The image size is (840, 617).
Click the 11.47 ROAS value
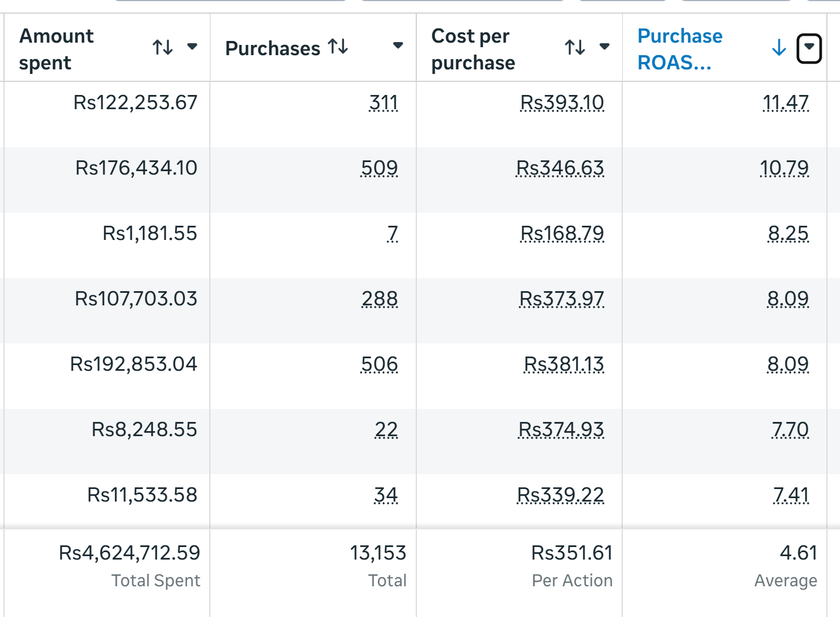point(785,103)
